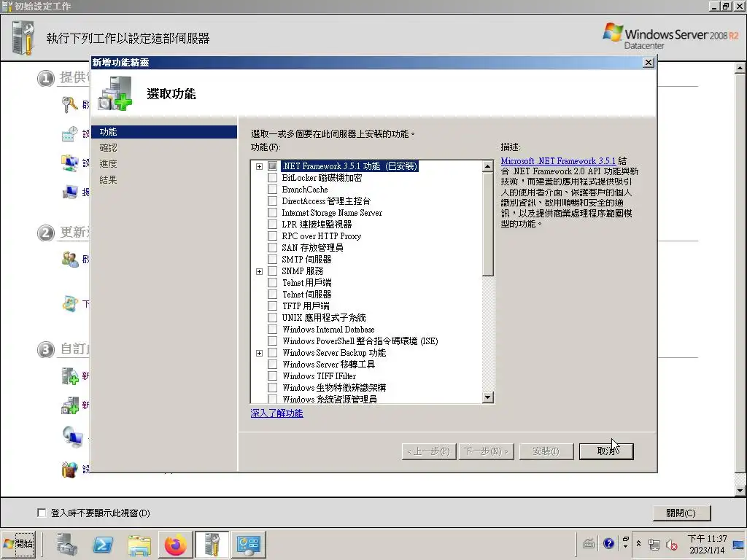Check the Windows Internal Database box
This screenshot has height=560, width=747.
tap(273, 330)
